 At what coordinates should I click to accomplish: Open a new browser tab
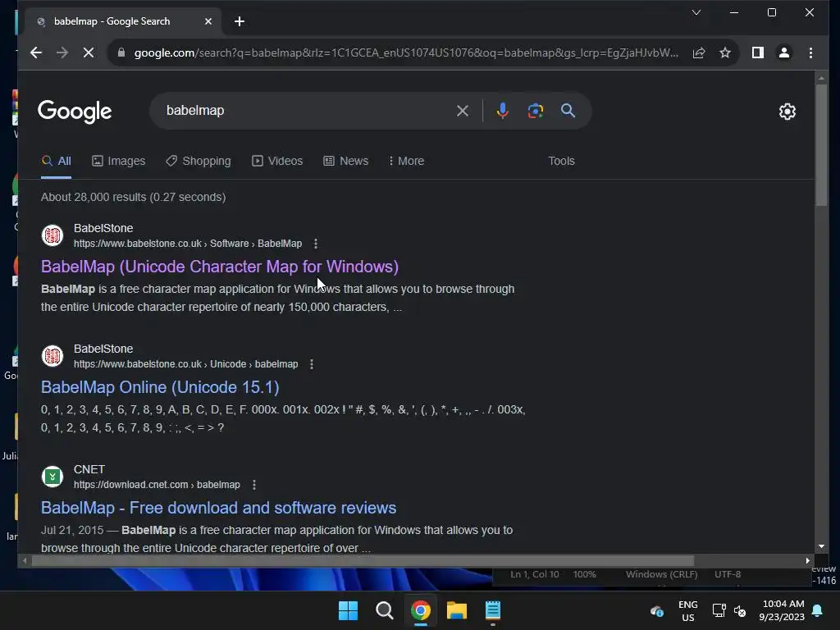pyautogui.click(x=240, y=21)
